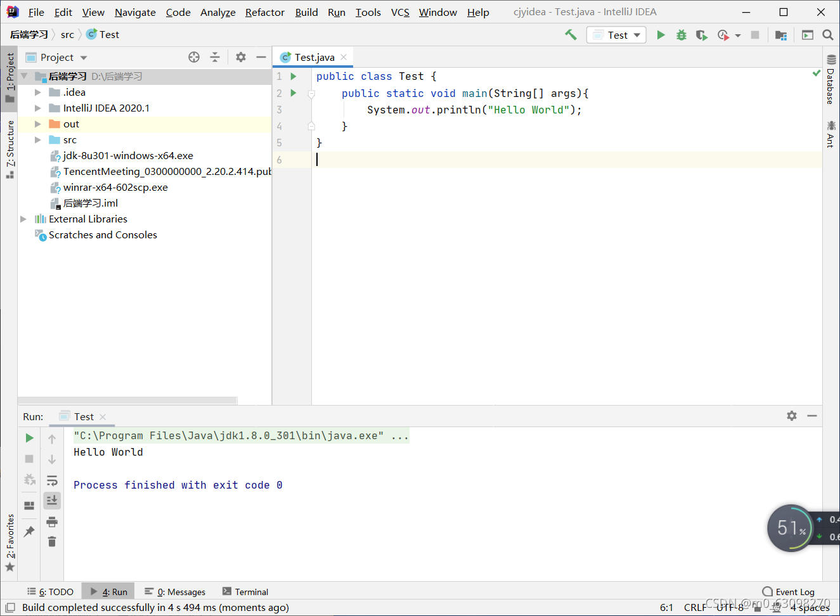The image size is (840, 616).
Task: Click the print icon in Run panel
Action: [52, 522]
